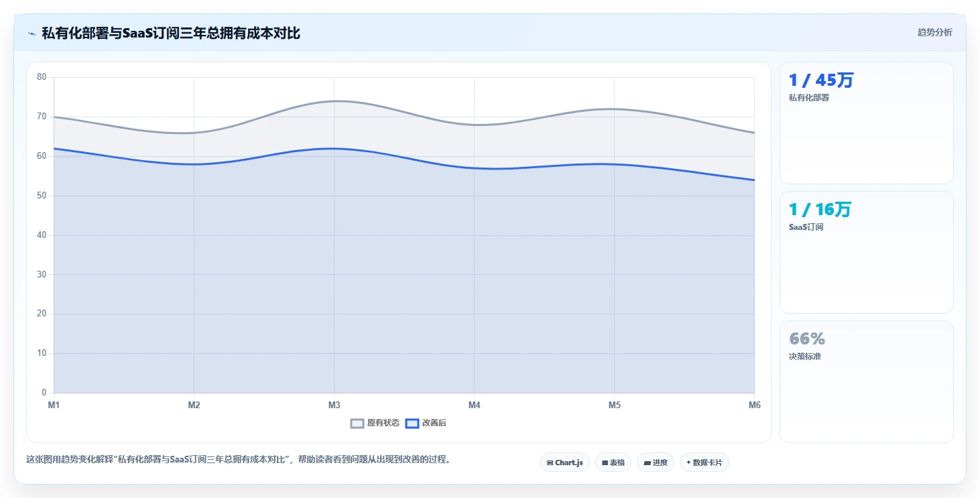Toggle the 改善后 legend series
This screenshot has height=498, width=980.
426,423
